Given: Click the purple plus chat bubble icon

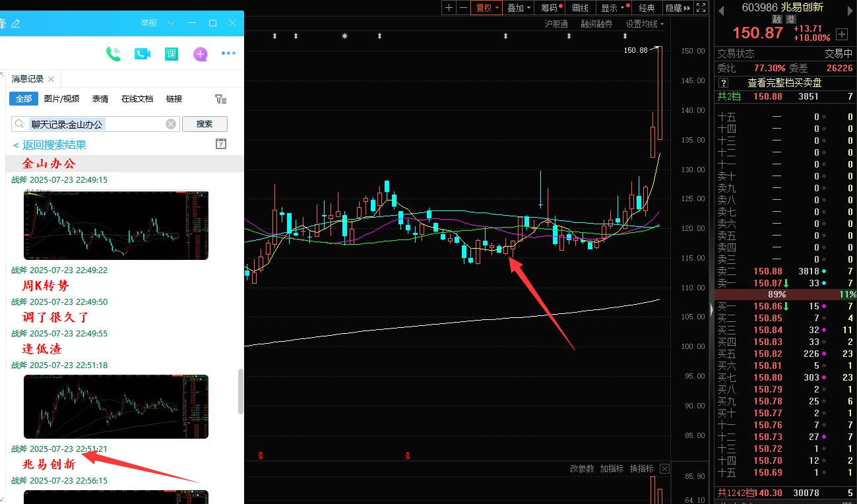Looking at the screenshot, I should coord(201,54).
